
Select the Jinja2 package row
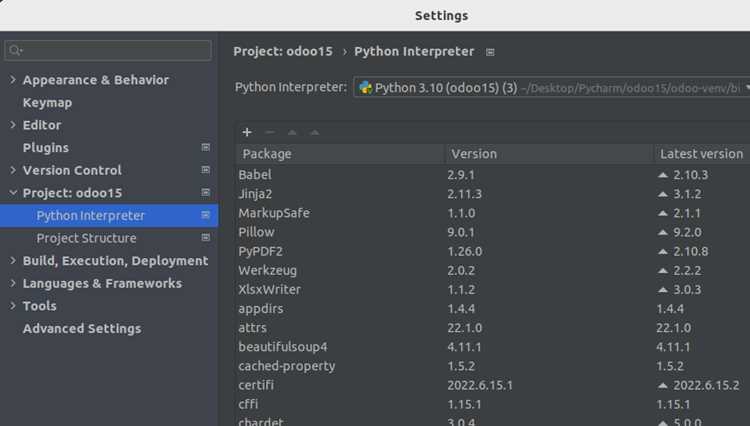493,194
